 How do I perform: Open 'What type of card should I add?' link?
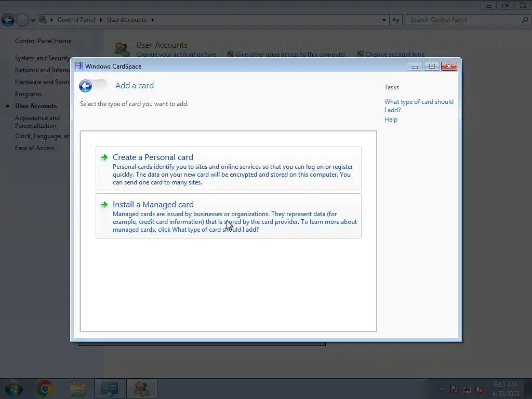[x=419, y=106]
